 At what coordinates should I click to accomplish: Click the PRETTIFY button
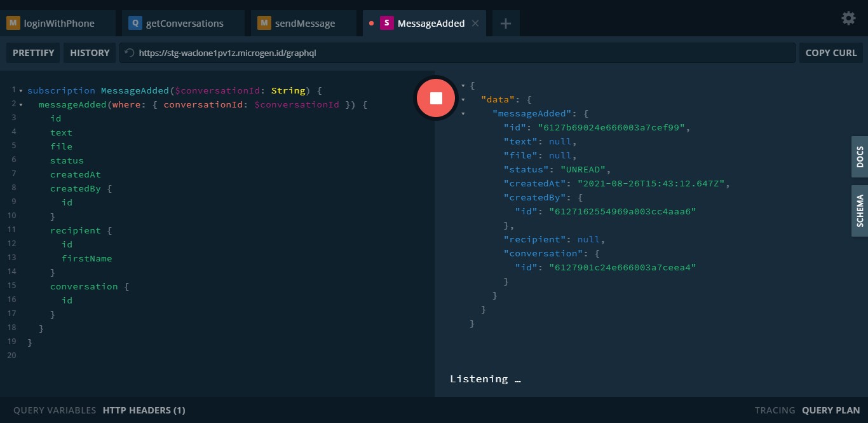[33, 53]
